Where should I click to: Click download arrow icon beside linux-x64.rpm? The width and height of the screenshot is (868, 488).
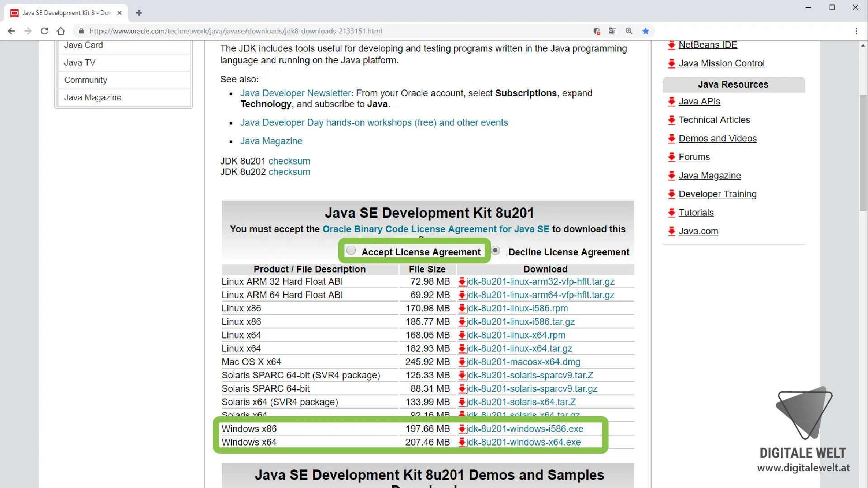click(x=462, y=335)
